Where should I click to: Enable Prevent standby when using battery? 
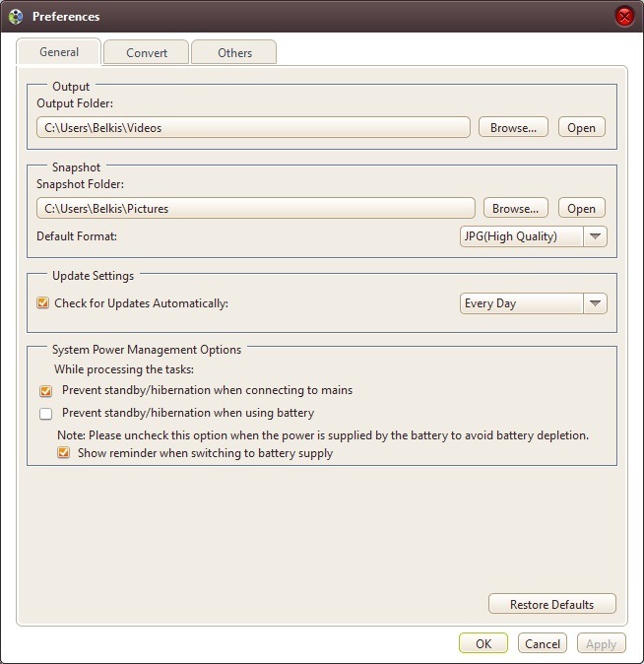(x=45, y=414)
